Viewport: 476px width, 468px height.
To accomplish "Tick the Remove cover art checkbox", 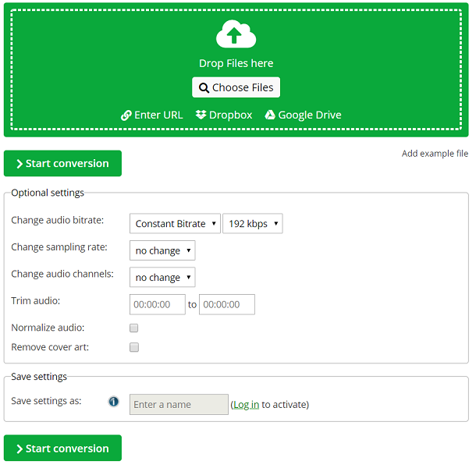I will point(134,347).
